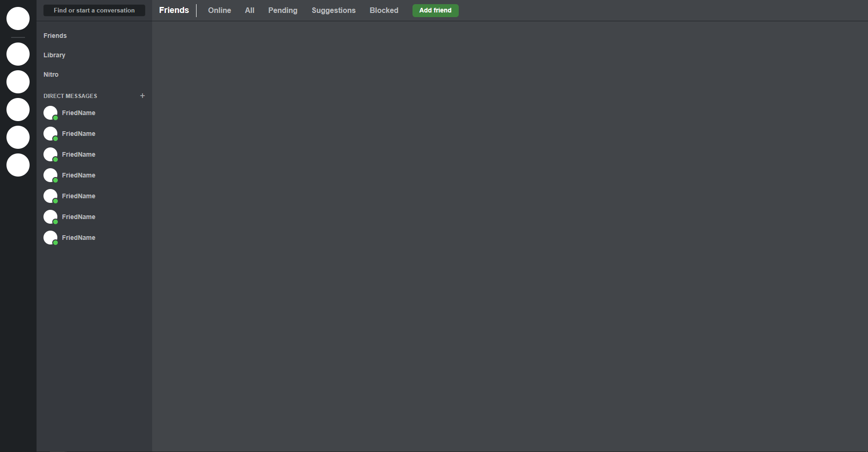This screenshot has height=452, width=868.
Task: Click the green Add friend button
Action: tap(436, 11)
